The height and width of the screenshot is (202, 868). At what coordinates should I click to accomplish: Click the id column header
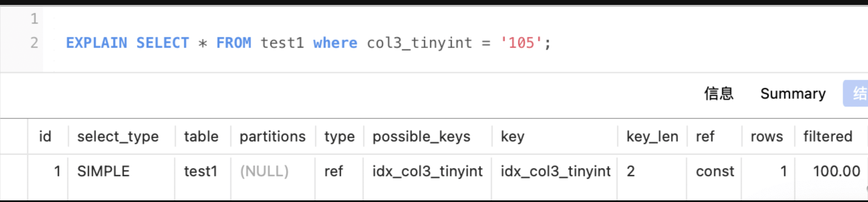tap(45, 136)
